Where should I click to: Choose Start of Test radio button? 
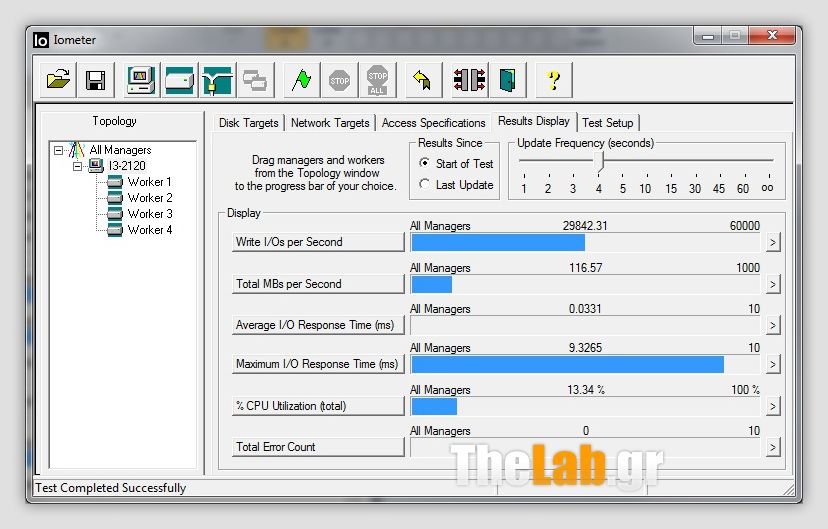[x=424, y=163]
